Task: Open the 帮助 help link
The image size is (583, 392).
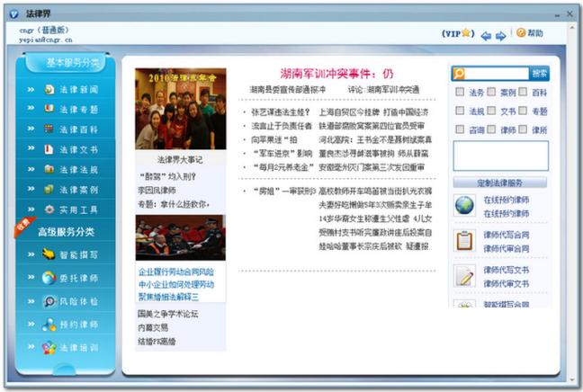Action: pos(530,33)
